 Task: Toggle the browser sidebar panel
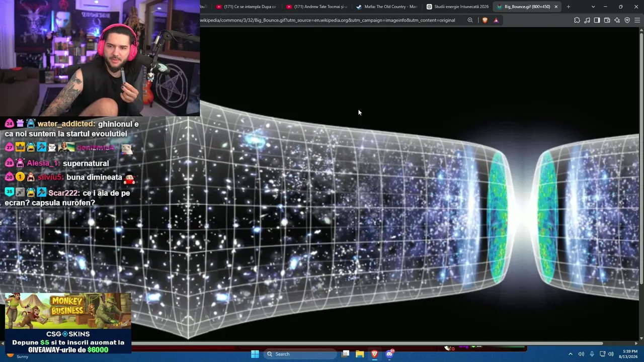(597, 20)
